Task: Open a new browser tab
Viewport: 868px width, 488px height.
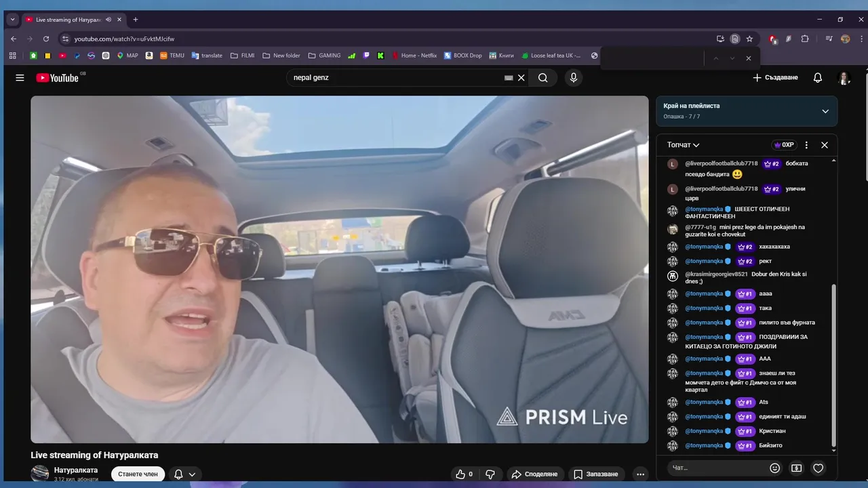Action: coord(136,20)
